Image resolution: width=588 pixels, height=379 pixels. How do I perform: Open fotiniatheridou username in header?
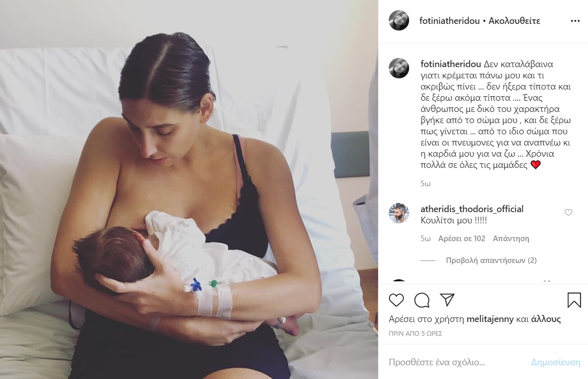pos(449,21)
